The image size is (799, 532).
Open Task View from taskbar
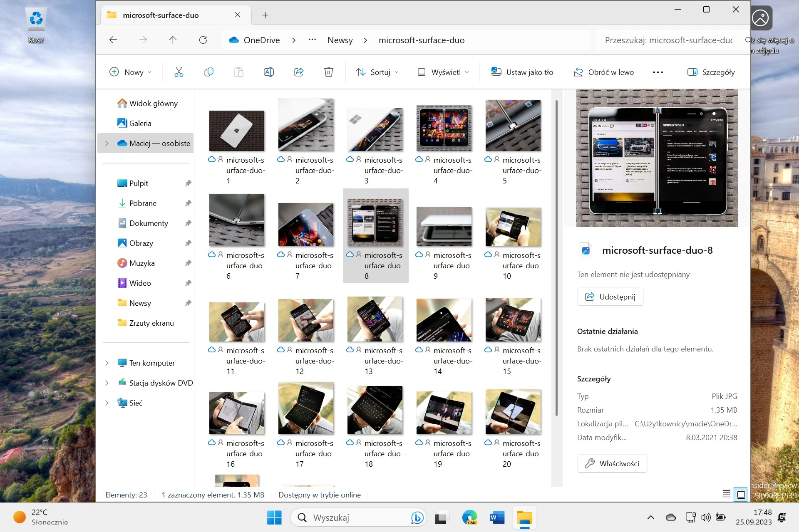click(x=441, y=517)
